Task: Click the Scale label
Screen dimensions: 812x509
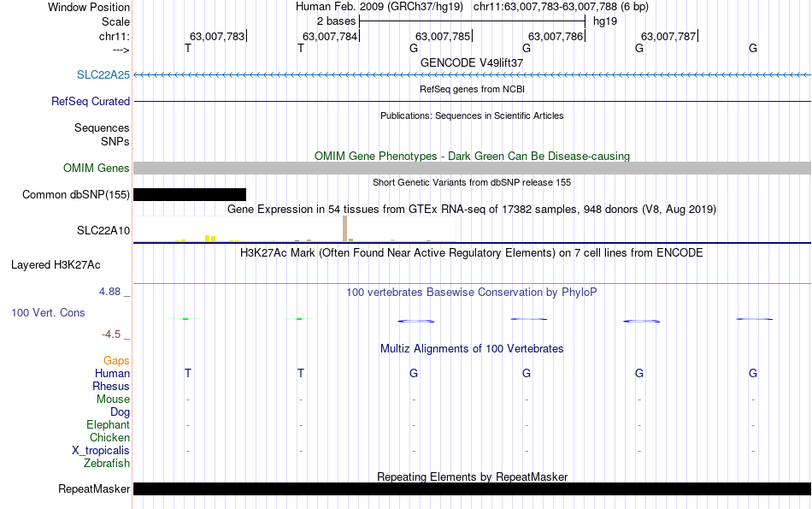Action: (115, 21)
